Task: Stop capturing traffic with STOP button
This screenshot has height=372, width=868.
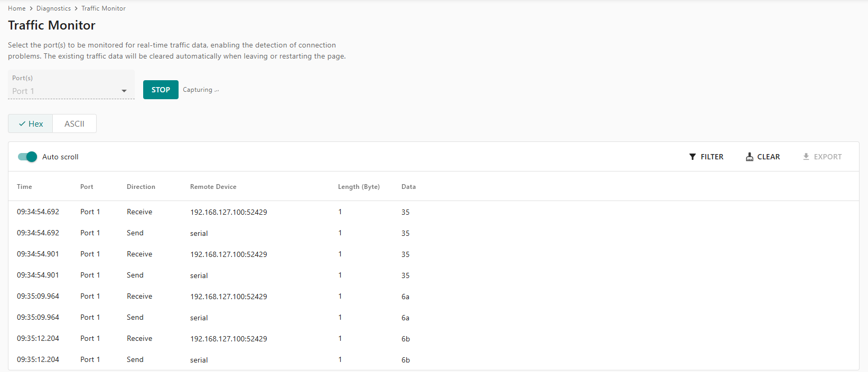Action: (161, 90)
